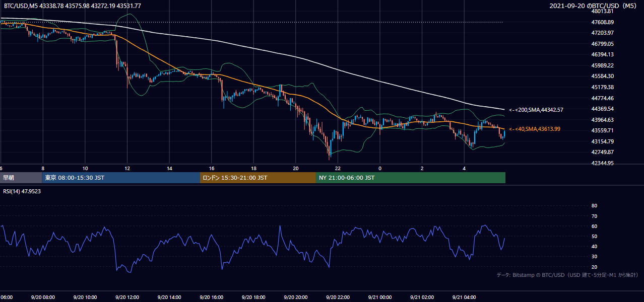This screenshot has height=302, width=644.
Task: Select the 東京 08:00-15:30 JST session bar
Action: 121,178
